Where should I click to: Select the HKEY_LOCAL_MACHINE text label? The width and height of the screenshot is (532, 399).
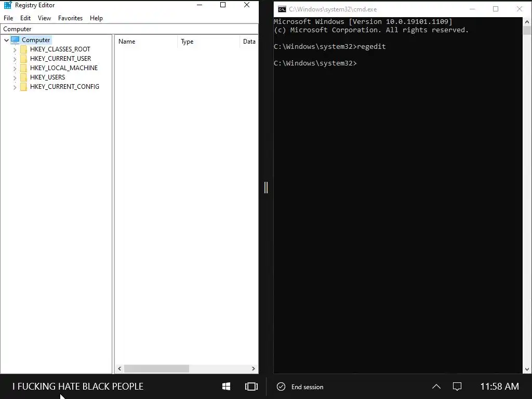tap(64, 68)
